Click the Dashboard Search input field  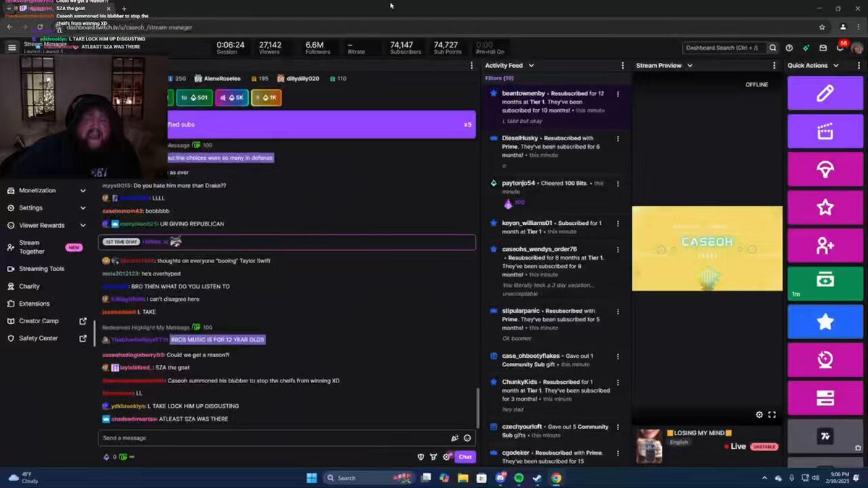pyautogui.click(x=724, y=48)
